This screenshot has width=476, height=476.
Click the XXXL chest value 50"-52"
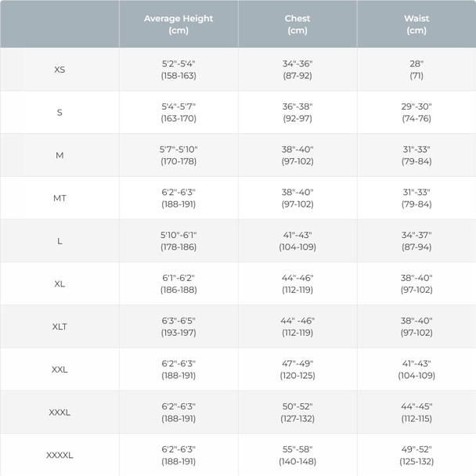(x=297, y=406)
